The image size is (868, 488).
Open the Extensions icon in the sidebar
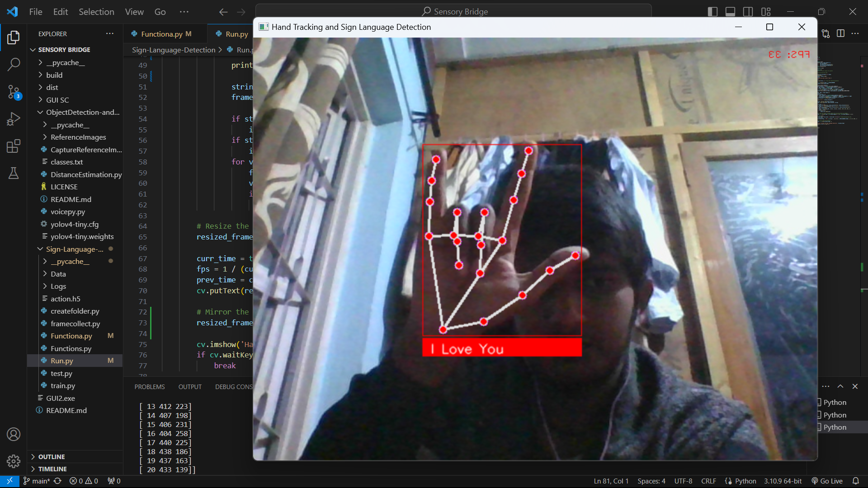point(14,146)
